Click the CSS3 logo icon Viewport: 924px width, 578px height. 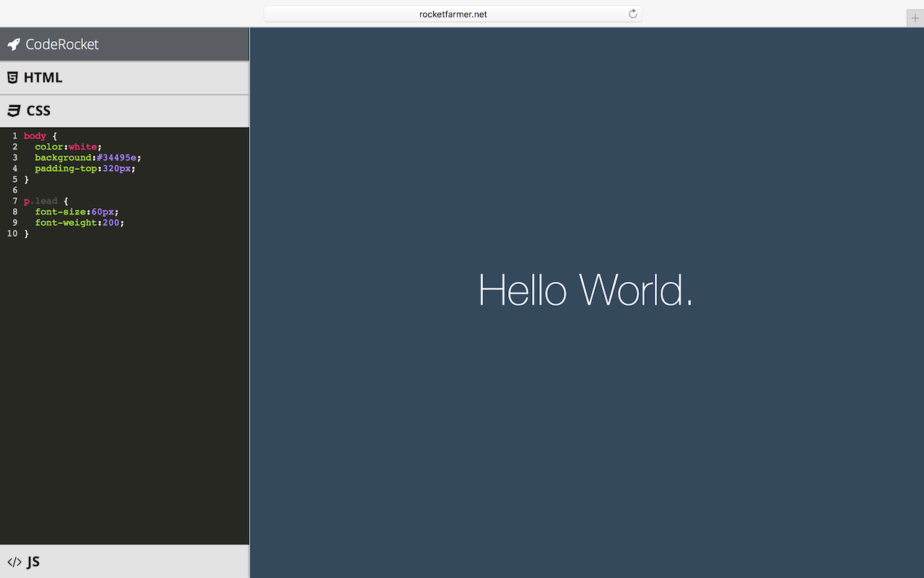tap(14, 111)
